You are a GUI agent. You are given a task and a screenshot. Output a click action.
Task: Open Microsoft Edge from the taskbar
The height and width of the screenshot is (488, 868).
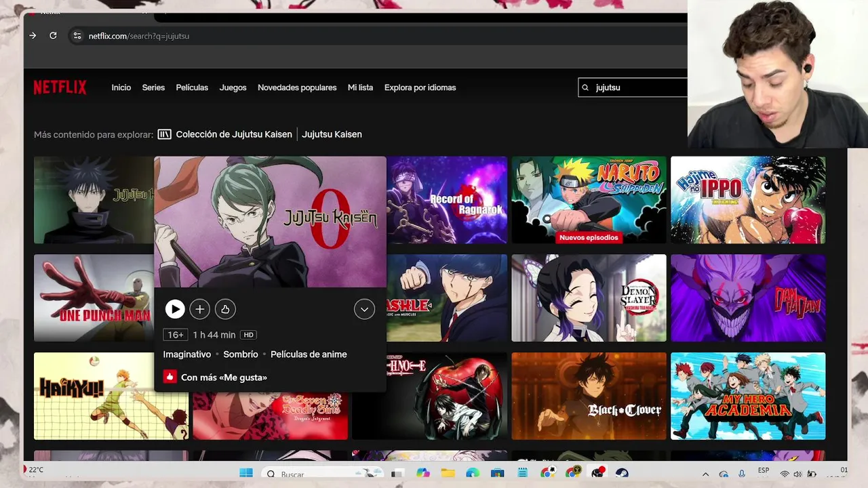[x=473, y=473]
